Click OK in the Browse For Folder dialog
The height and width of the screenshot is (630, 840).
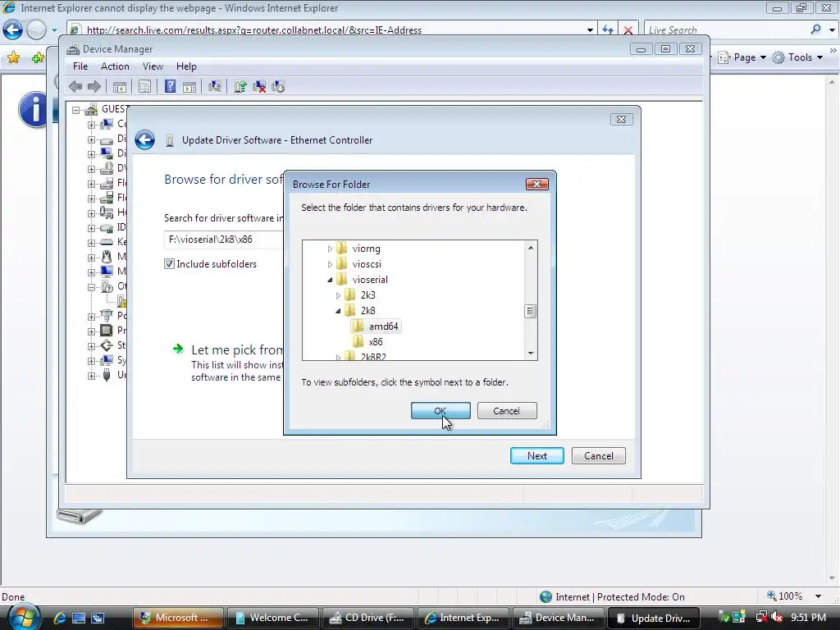(x=441, y=411)
